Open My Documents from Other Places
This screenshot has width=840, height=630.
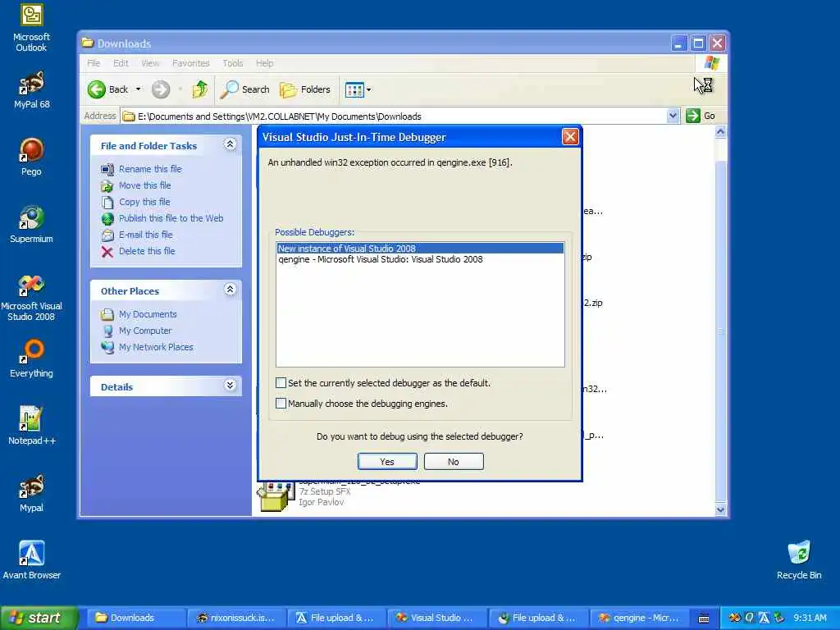click(148, 314)
